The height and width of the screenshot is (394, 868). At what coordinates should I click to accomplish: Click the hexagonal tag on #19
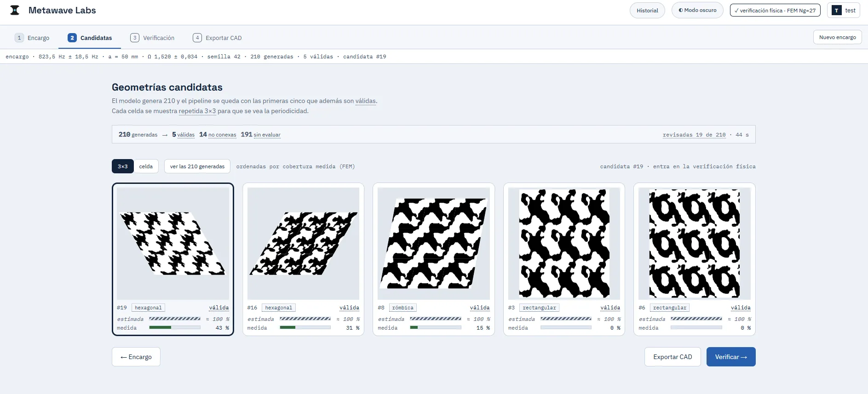[x=148, y=308]
